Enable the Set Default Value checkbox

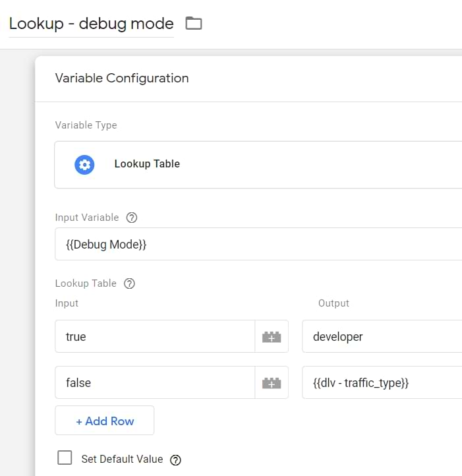coord(65,458)
